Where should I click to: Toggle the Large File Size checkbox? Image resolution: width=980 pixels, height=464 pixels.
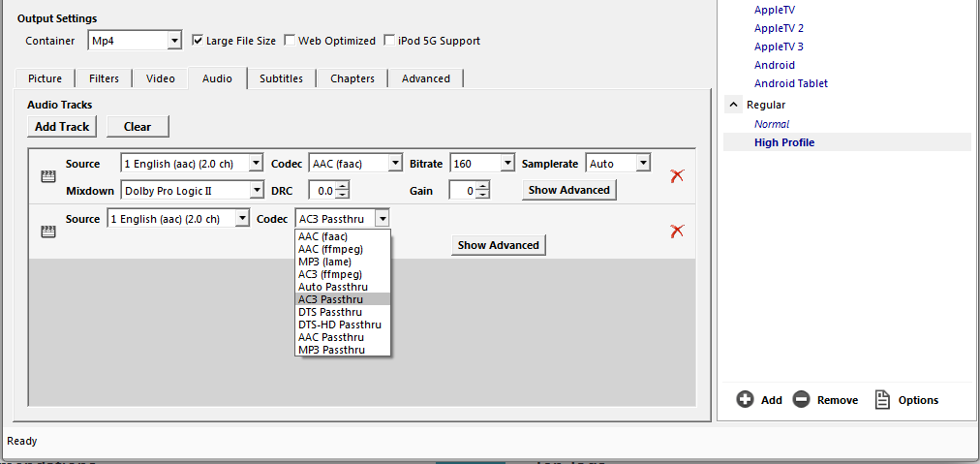click(198, 41)
